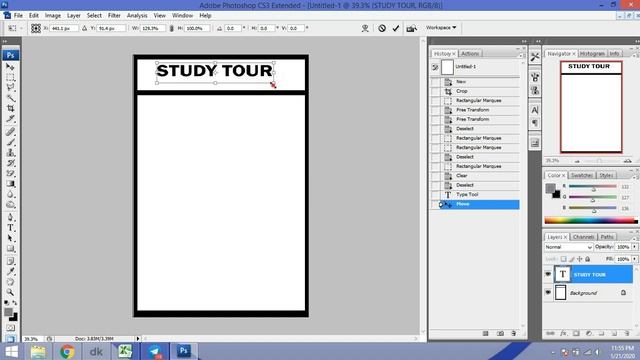The width and height of the screenshot is (640, 360).
Task: Set history brush source for Untitled-1 snapshot
Action: (x=435, y=67)
